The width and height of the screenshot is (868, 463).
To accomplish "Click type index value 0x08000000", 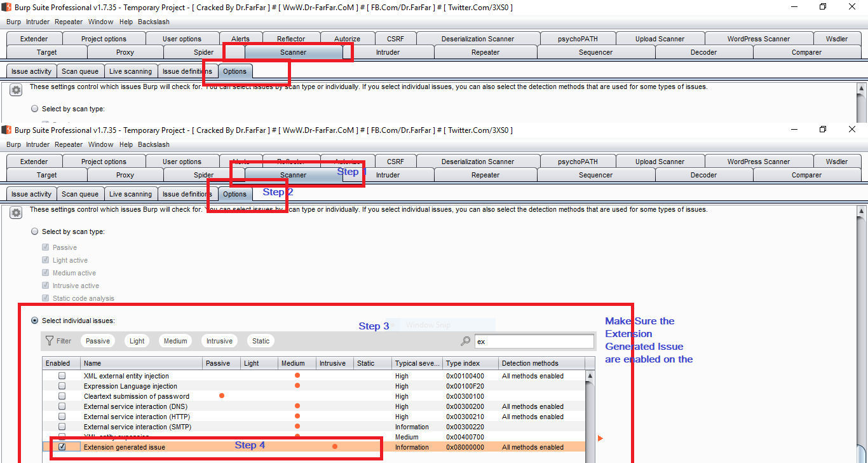I will 465,447.
